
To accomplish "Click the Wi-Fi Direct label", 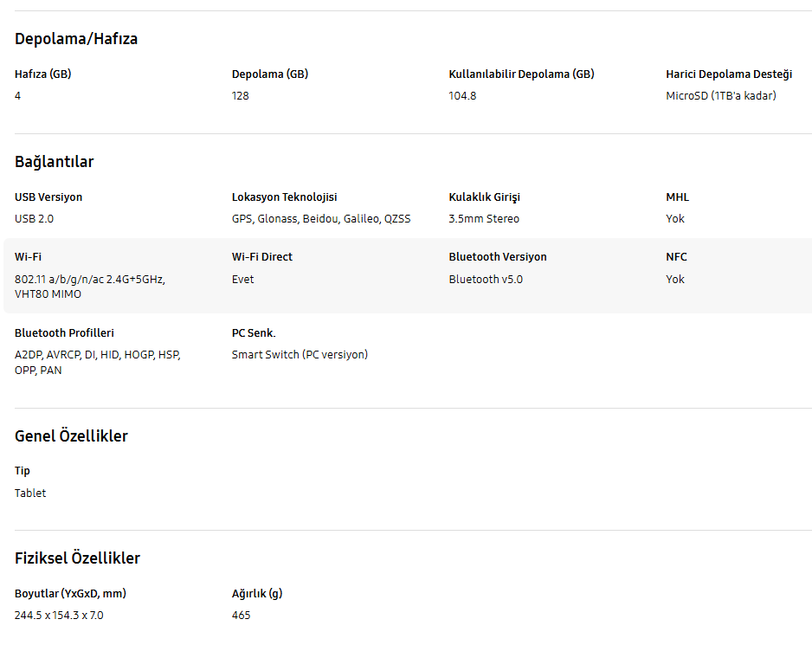I will 262,257.
